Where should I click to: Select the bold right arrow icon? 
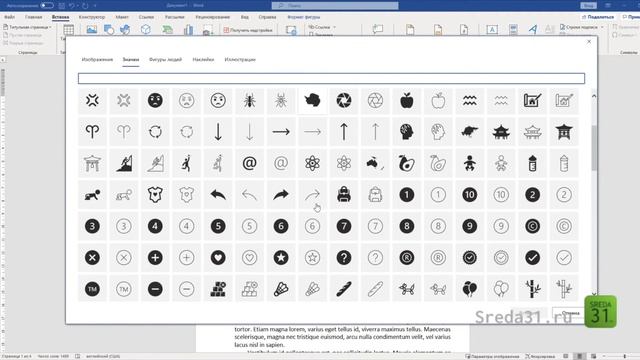281,132
